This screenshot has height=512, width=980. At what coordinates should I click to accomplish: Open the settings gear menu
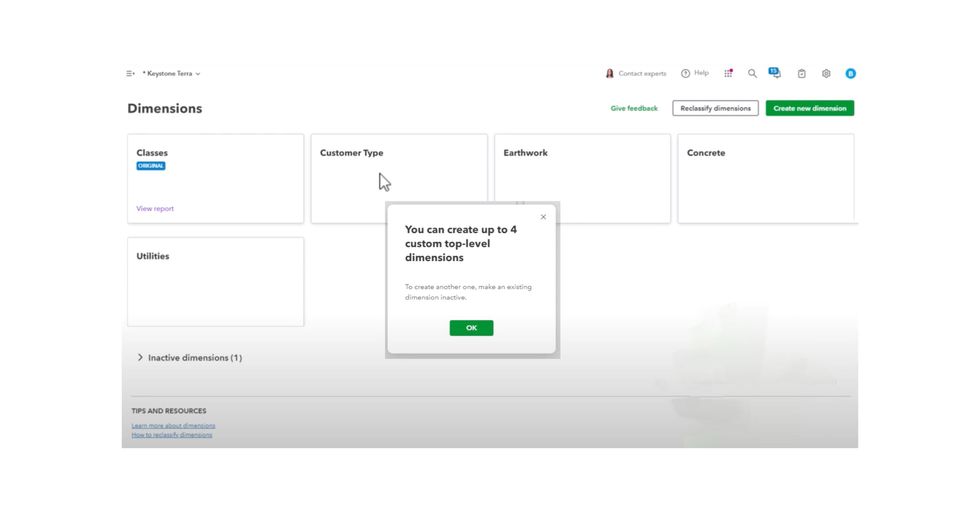(827, 73)
